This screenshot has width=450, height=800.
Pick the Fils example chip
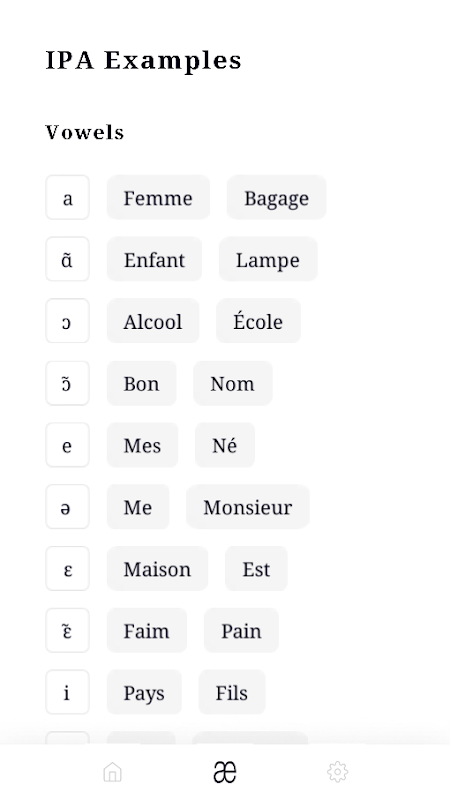click(232, 692)
